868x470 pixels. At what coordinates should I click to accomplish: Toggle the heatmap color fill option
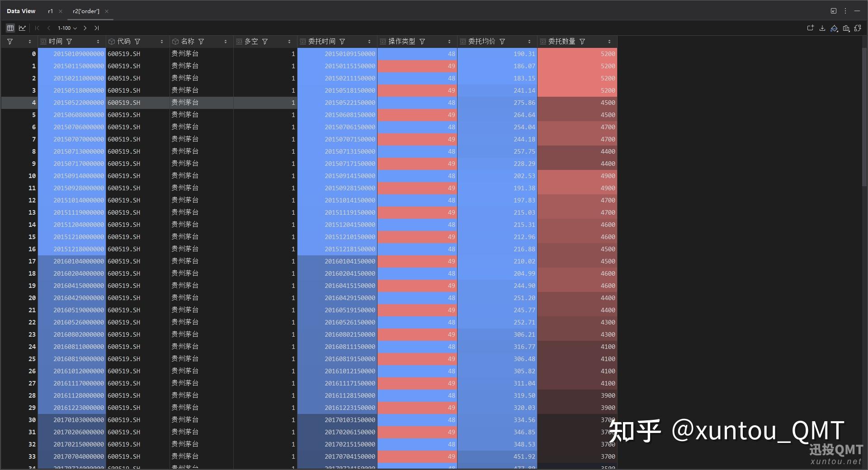click(x=834, y=28)
